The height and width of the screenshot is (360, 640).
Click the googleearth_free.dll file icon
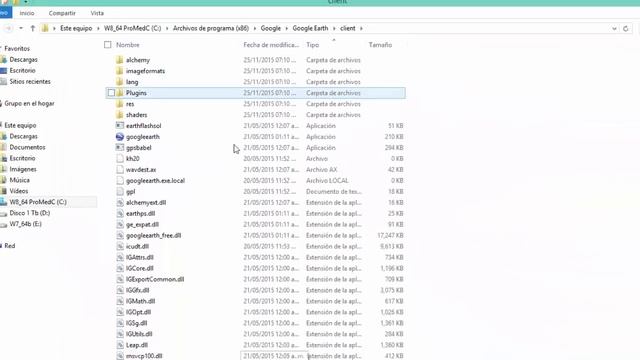120,236
